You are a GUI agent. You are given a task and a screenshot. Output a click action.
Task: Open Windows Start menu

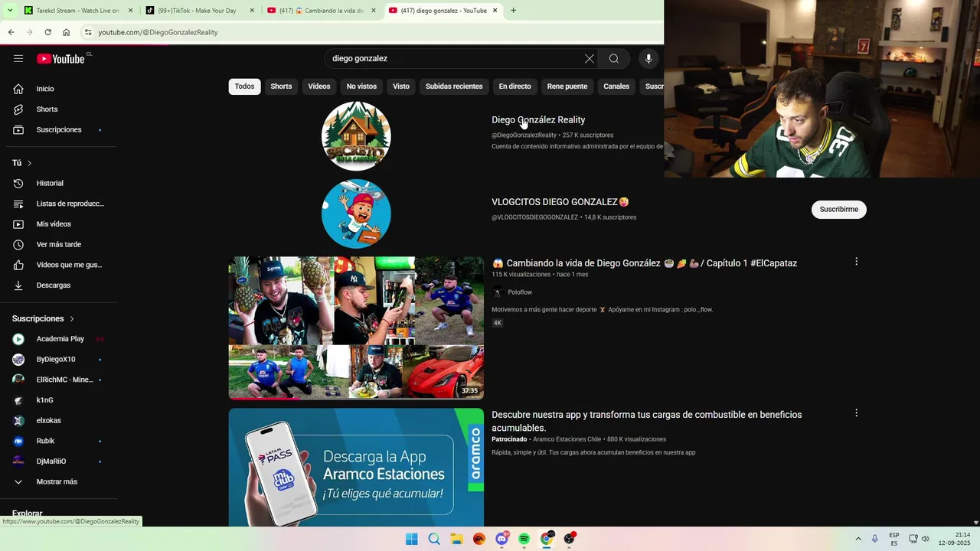[x=411, y=539]
